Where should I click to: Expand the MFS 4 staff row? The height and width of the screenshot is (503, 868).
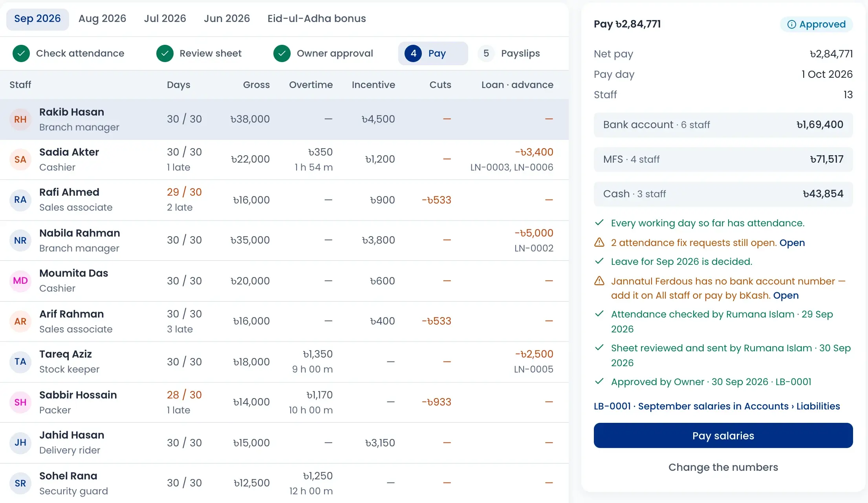point(723,160)
